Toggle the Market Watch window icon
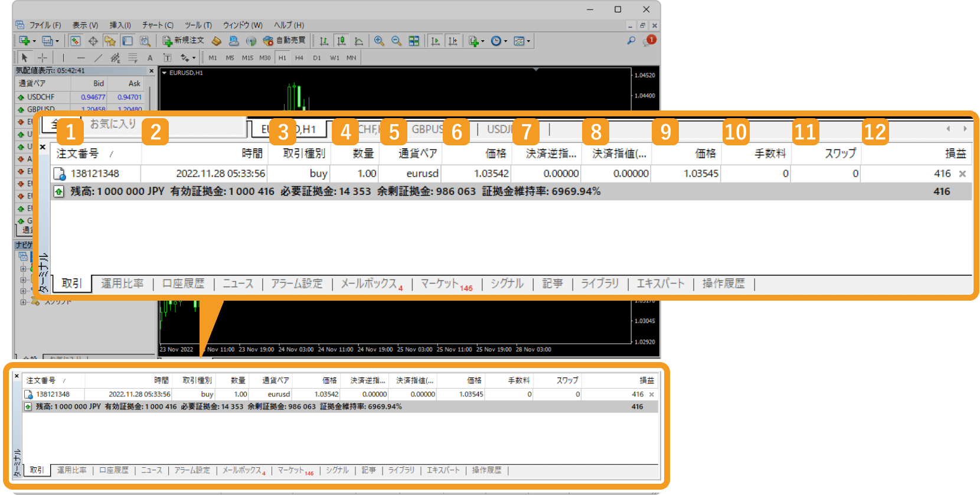 click(75, 41)
